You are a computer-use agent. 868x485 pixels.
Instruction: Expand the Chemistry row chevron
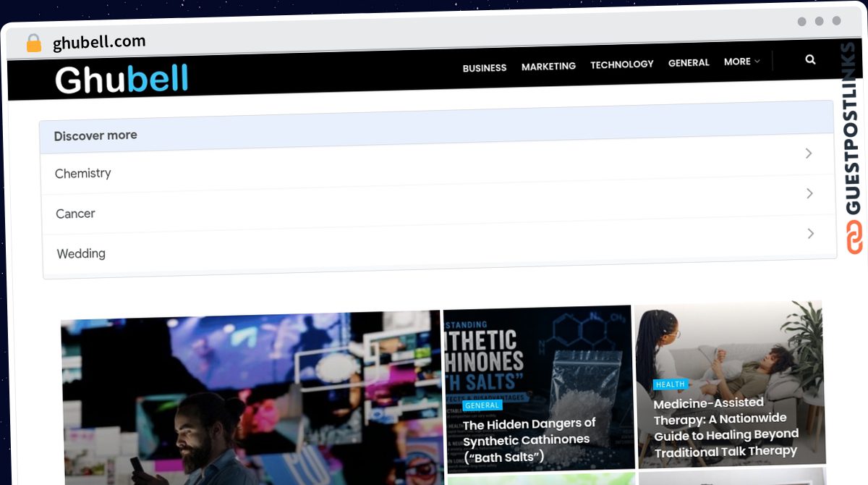(x=809, y=153)
